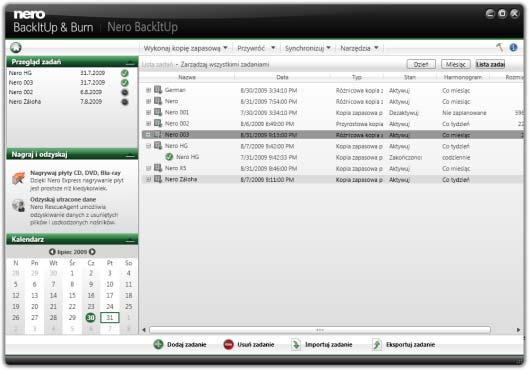529x370 pixels.
Task: Sort by Data column header
Action: pyautogui.click(x=282, y=77)
